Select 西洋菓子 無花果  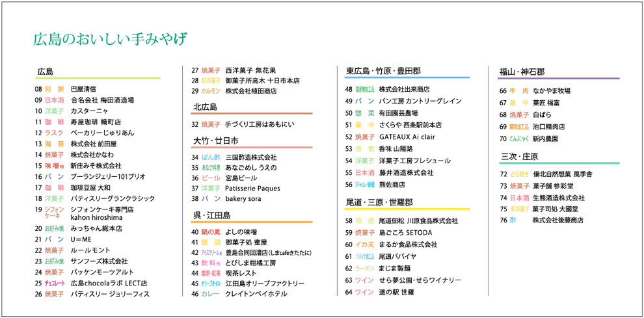[x=250, y=70]
